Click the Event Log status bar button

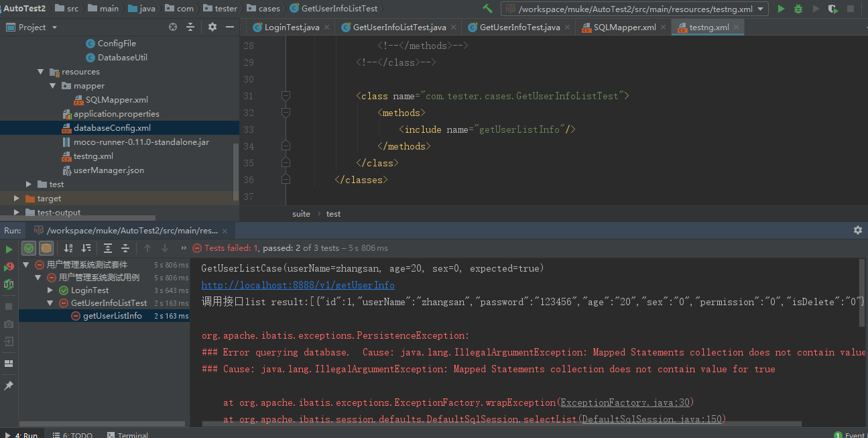[x=850, y=435]
